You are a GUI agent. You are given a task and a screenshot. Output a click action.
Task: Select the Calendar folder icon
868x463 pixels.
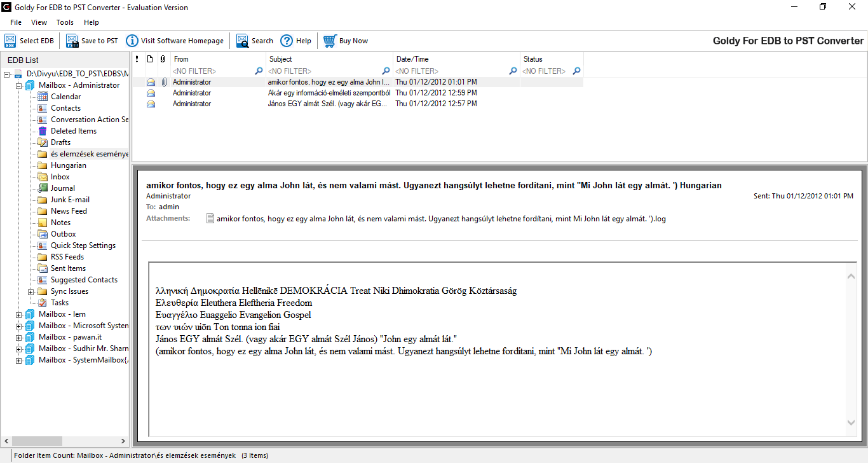[x=43, y=97]
